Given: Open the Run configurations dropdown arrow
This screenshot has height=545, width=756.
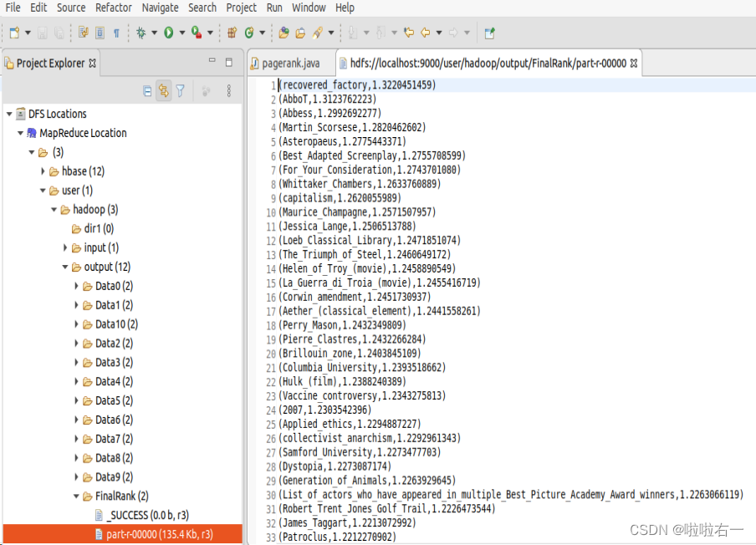Looking at the screenshot, I should (181, 33).
